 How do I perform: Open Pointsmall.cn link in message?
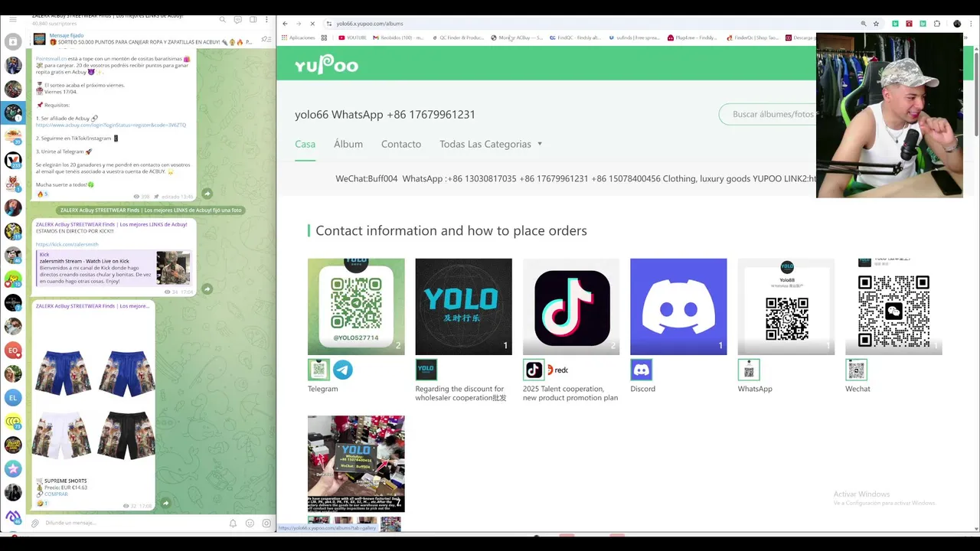(51, 59)
